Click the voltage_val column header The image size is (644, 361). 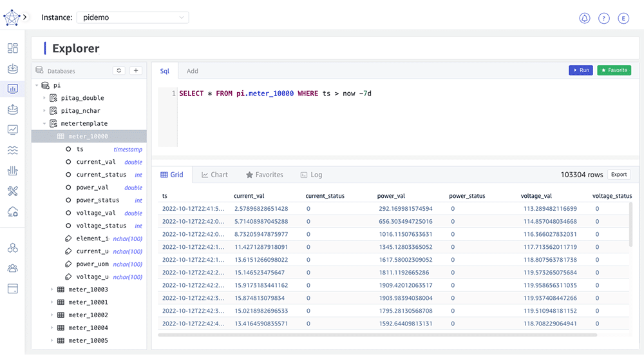536,196
